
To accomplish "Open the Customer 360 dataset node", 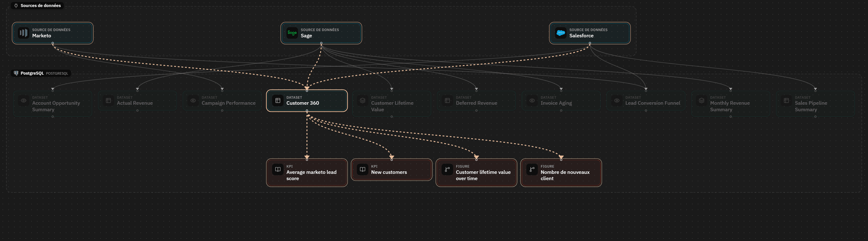I will click(307, 100).
